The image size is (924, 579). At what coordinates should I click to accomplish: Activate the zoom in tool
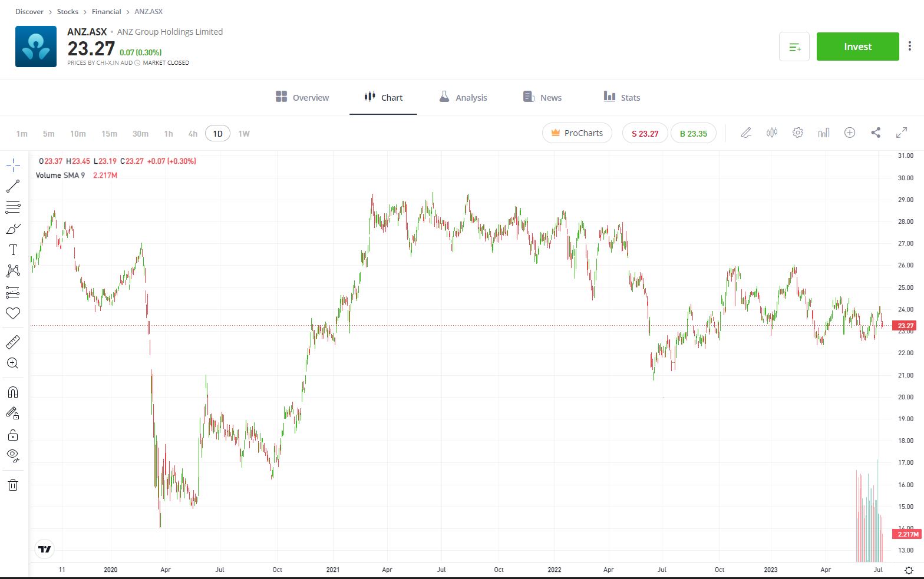click(13, 363)
